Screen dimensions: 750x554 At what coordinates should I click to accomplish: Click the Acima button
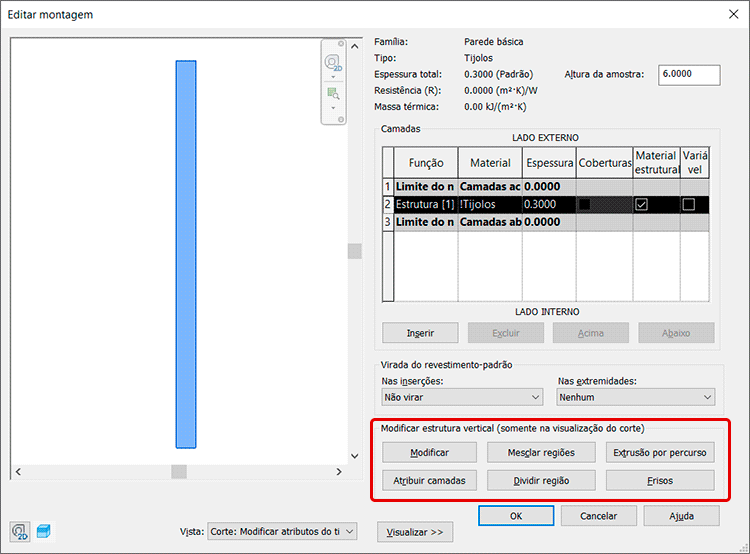pos(591,333)
